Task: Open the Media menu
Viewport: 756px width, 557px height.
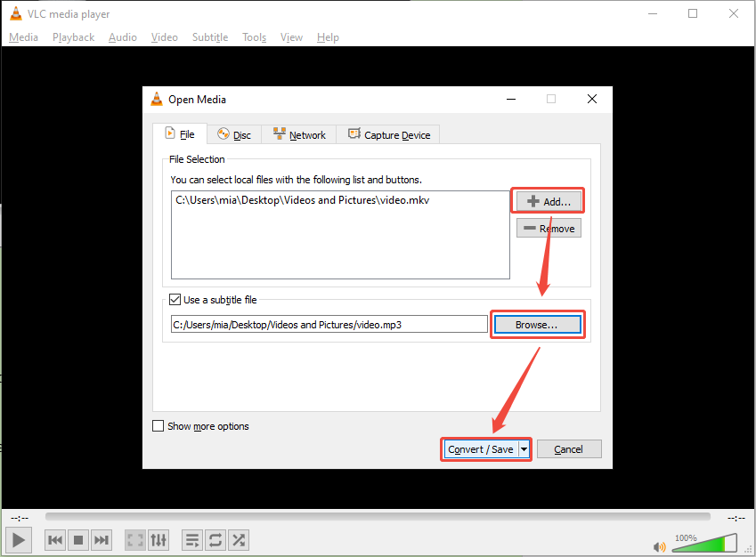Action: tap(23, 37)
